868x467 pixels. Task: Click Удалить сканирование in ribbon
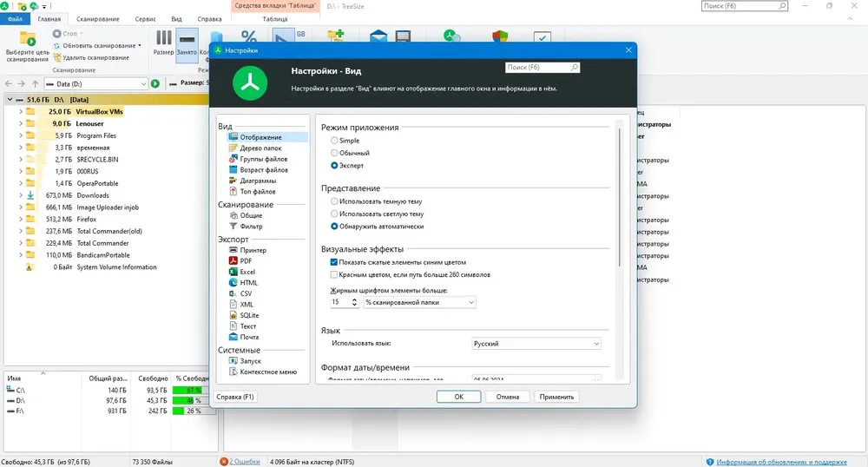point(91,57)
